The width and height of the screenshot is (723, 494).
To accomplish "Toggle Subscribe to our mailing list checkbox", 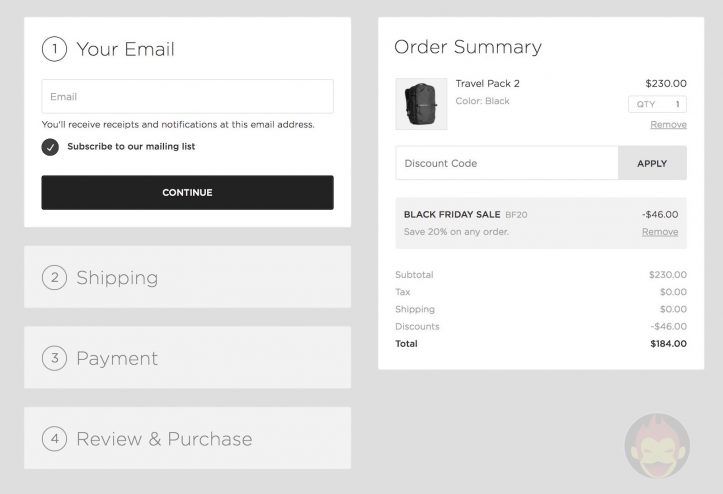I will click(x=50, y=147).
